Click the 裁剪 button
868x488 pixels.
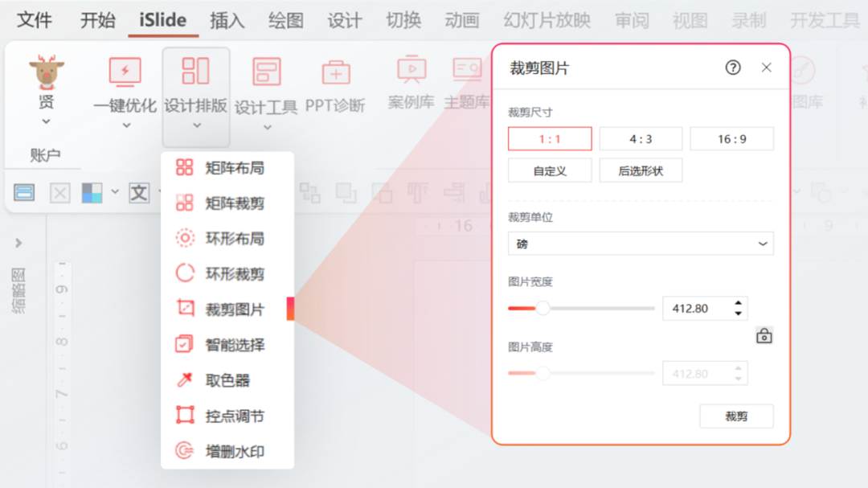pyautogui.click(x=736, y=416)
